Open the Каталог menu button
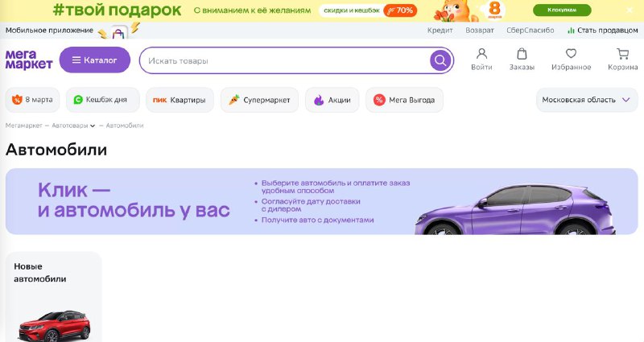Screen dimensions: 644x342 95,60
